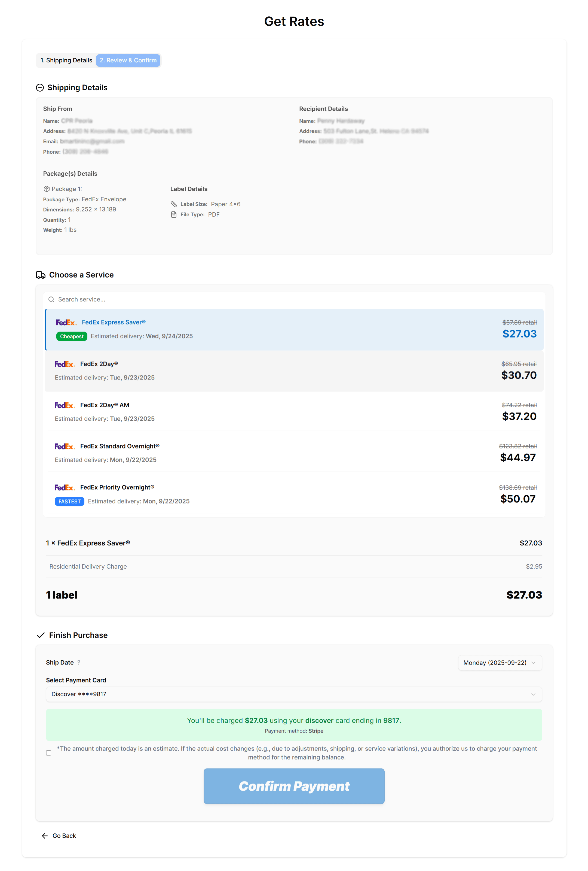This screenshot has height=871, width=588.
Task: Click the search magnifier icon
Action: tap(51, 299)
